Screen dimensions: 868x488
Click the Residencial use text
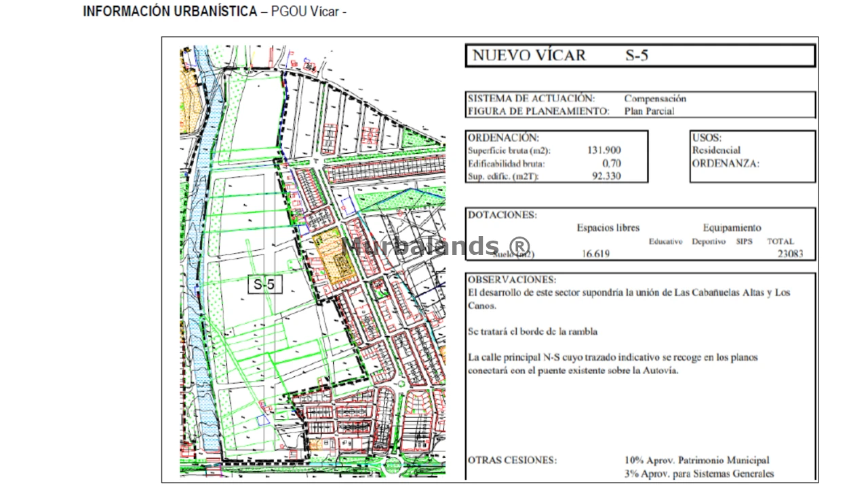click(x=716, y=150)
